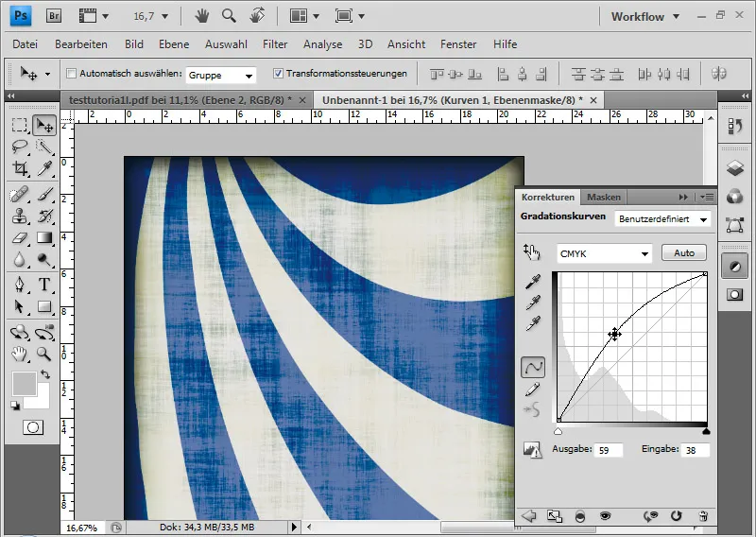The width and height of the screenshot is (756, 537).
Task: Pick the black point eyedropper
Action: pyautogui.click(x=533, y=282)
